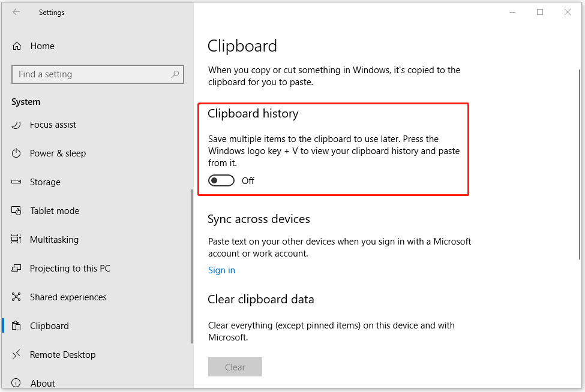Click the main content scrollbar

[580, 164]
